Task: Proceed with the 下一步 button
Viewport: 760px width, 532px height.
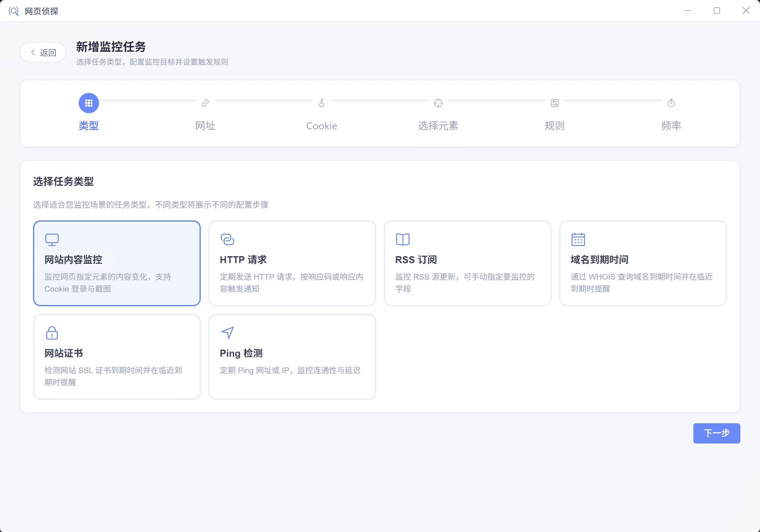Action: pos(717,433)
